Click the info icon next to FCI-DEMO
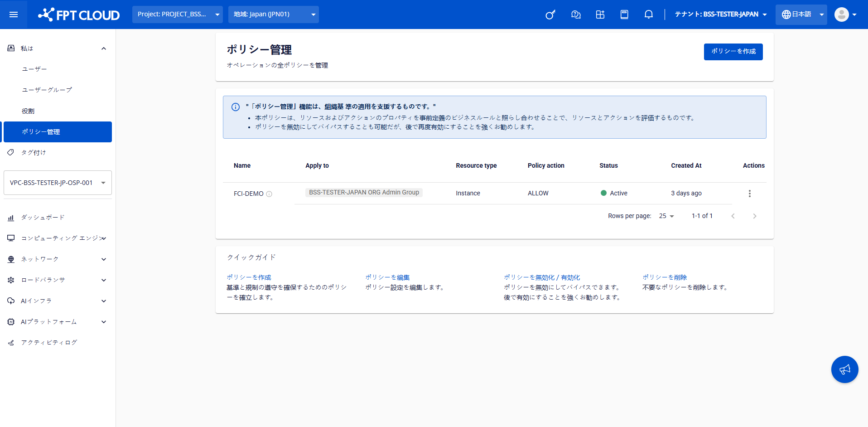Viewport: 868px width, 427px height. click(x=269, y=194)
